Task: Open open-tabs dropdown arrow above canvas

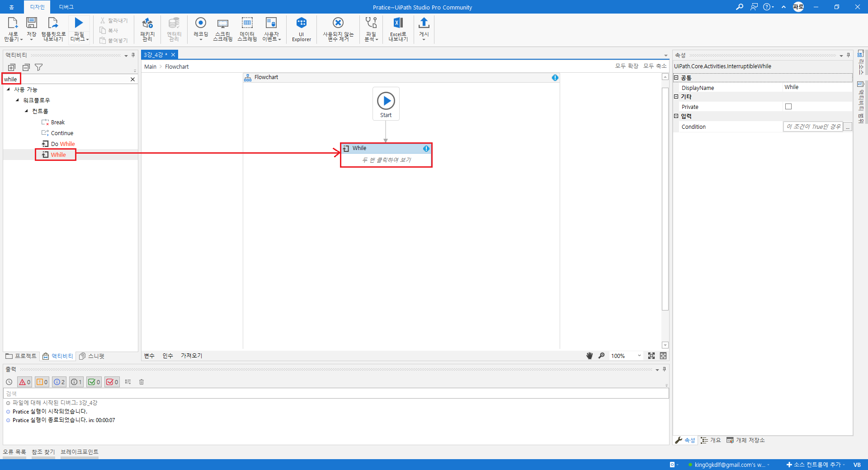Action: point(665,56)
